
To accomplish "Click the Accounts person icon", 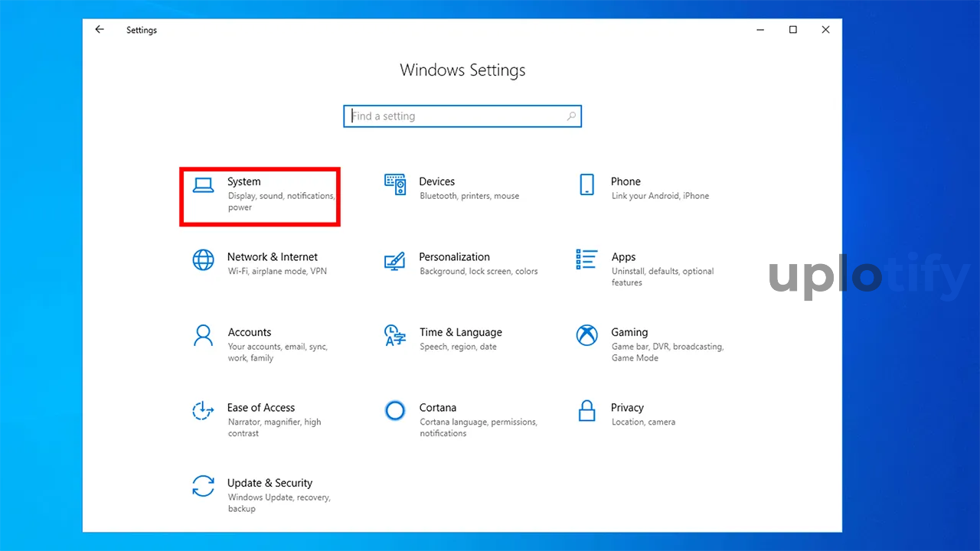I will pyautogui.click(x=203, y=334).
